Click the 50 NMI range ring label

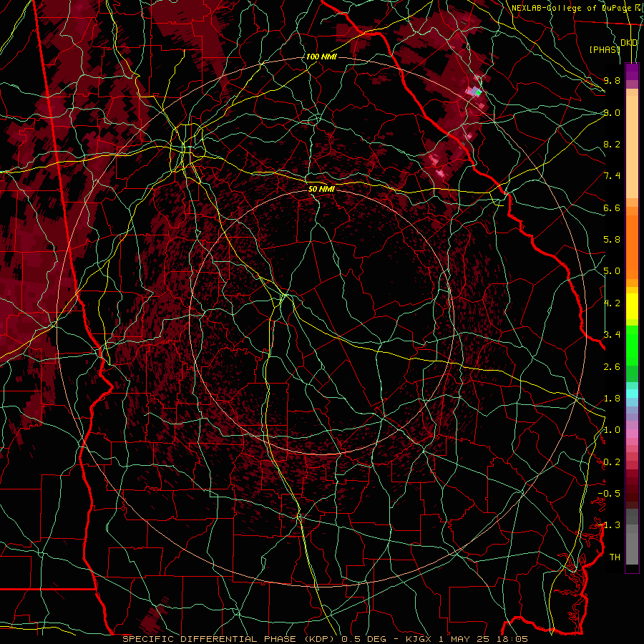tap(321, 189)
